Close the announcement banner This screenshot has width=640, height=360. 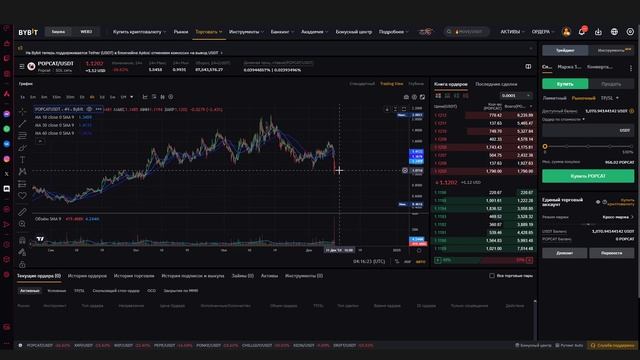click(531, 48)
